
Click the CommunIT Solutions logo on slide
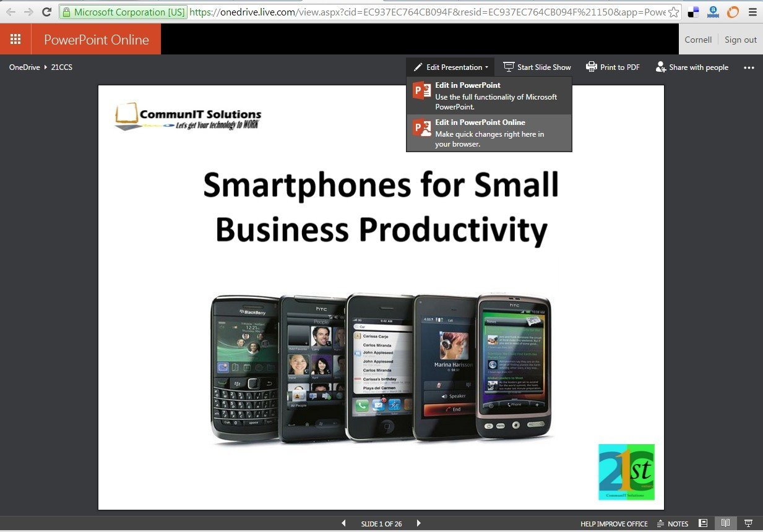pyautogui.click(x=188, y=116)
